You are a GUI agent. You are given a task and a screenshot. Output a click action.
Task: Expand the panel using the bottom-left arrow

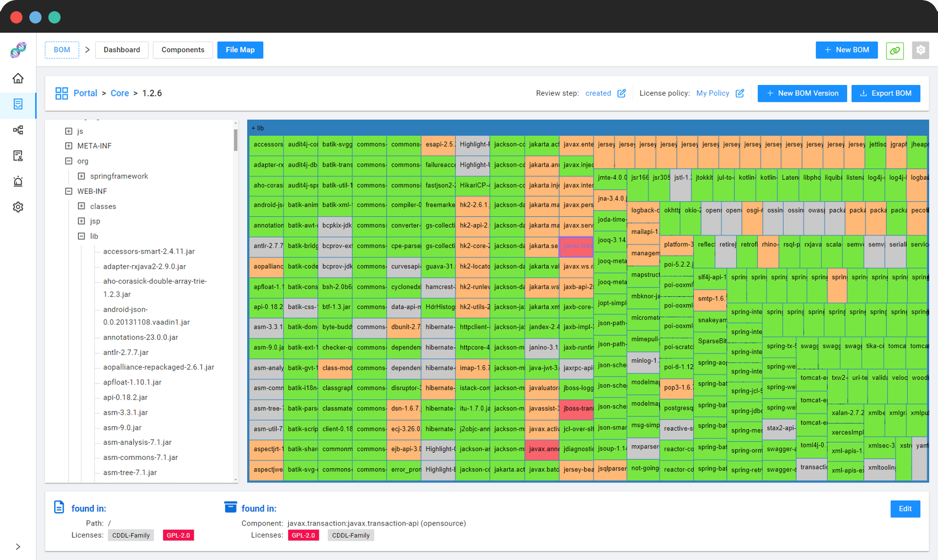18,546
